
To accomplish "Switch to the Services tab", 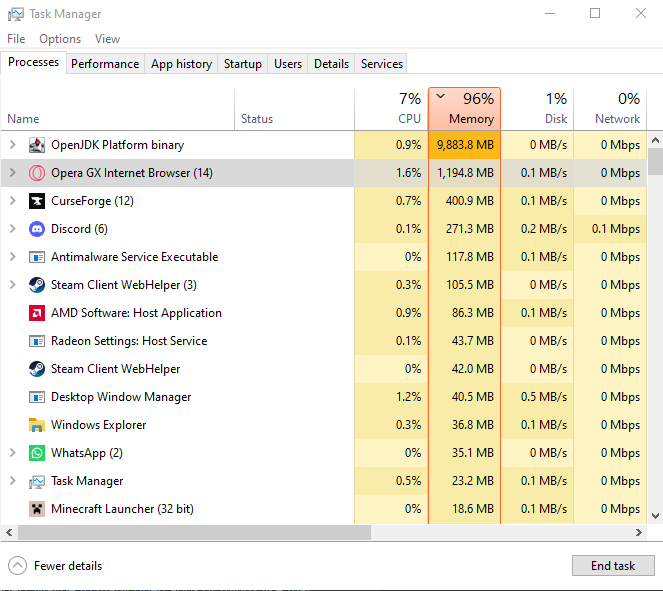I will 382,64.
